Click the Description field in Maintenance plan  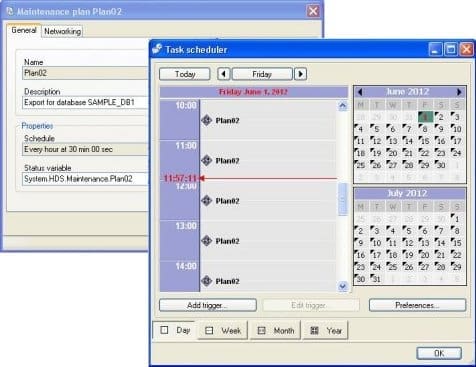85,102
